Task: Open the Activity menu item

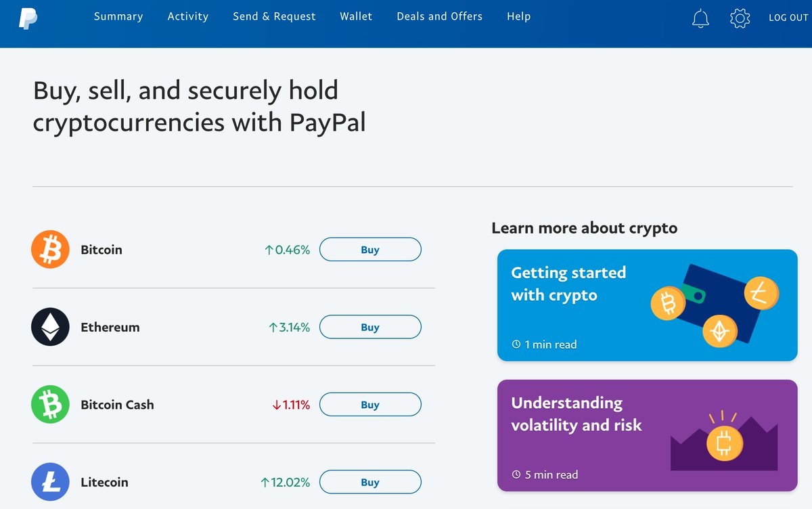Action: coord(188,16)
